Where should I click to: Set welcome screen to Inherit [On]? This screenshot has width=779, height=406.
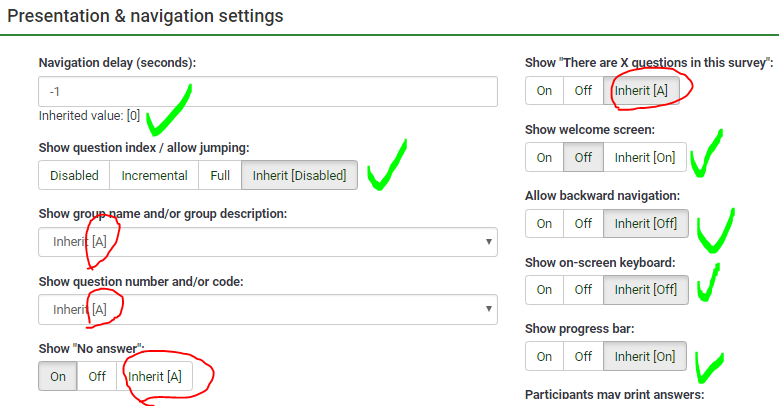(645, 157)
